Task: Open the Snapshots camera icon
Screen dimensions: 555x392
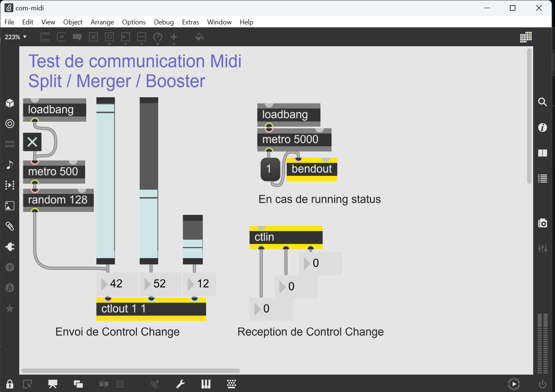Action: coord(542,223)
